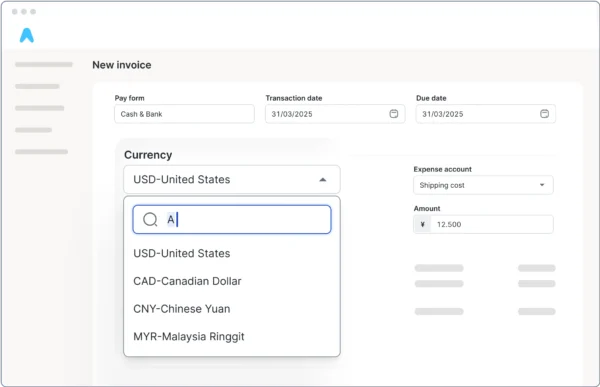
Task: Open the Due date calendar icon
Action: [x=544, y=114]
